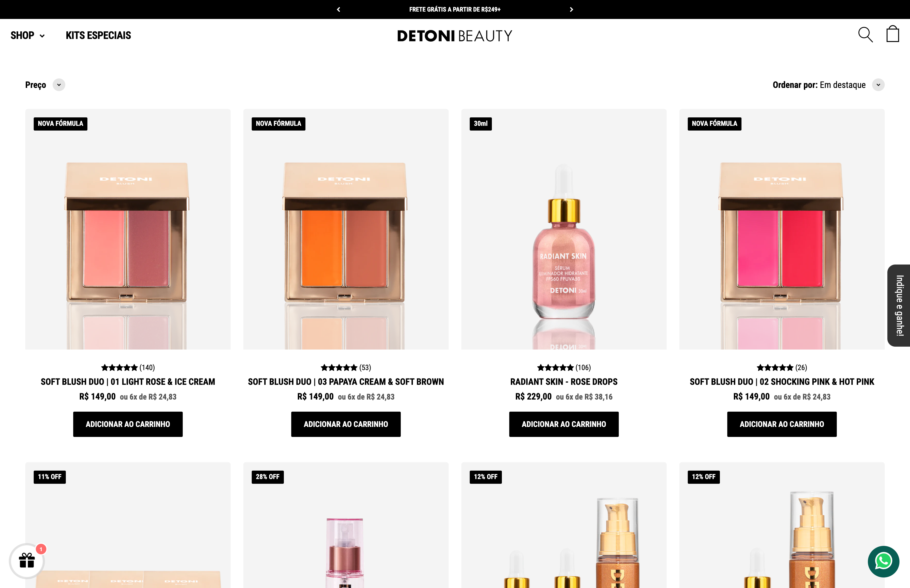Open the gift rewards icon

pyautogui.click(x=27, y=561)
